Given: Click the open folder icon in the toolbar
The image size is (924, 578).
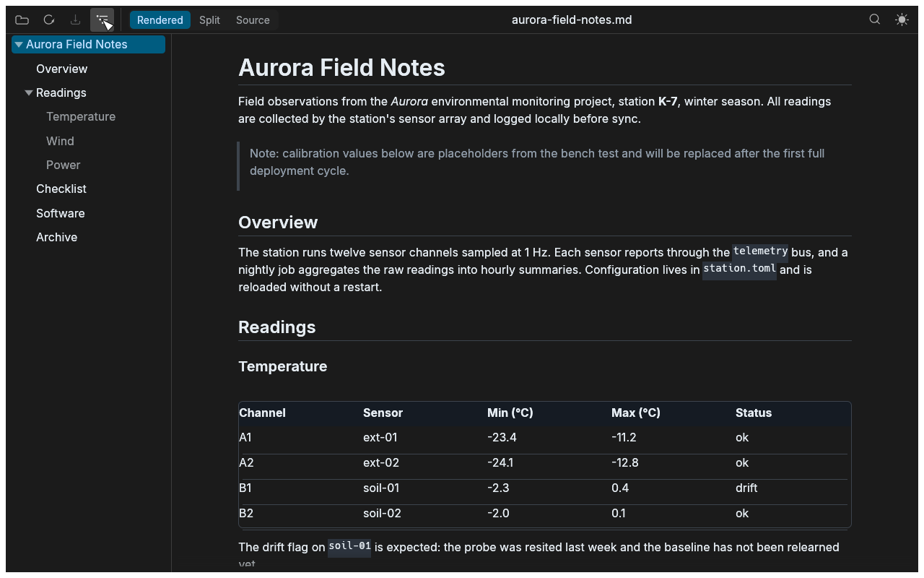Looking at the screenshot, I should (x=22, y=20).
